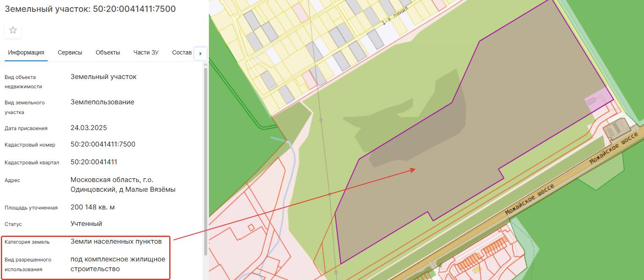The height and width of the screenshot is (280, 644).
Task: Click the small square node at the red arrow's start
Action: pos(329,194)
